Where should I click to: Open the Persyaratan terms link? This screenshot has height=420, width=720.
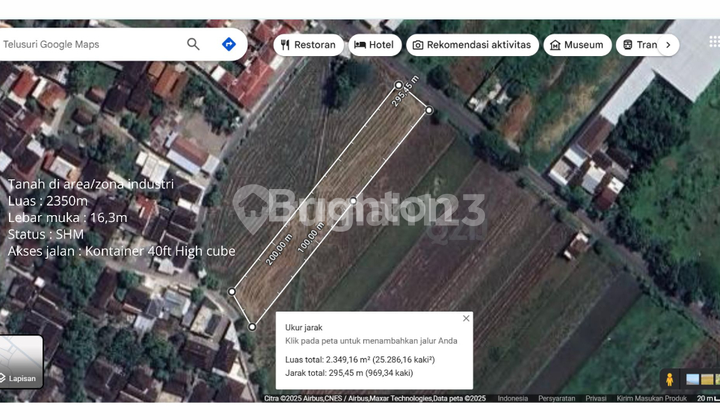[x=557, y=398]
